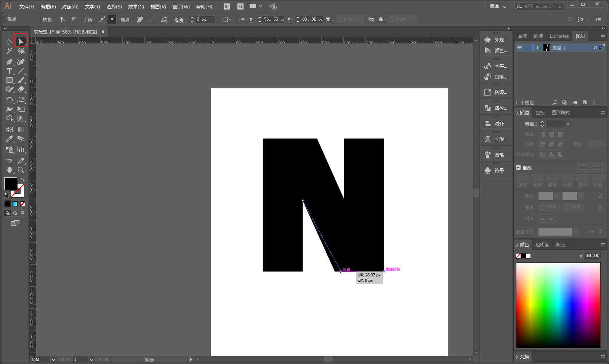Select the Symbol Sprayer tool

(x=10, y=150)
